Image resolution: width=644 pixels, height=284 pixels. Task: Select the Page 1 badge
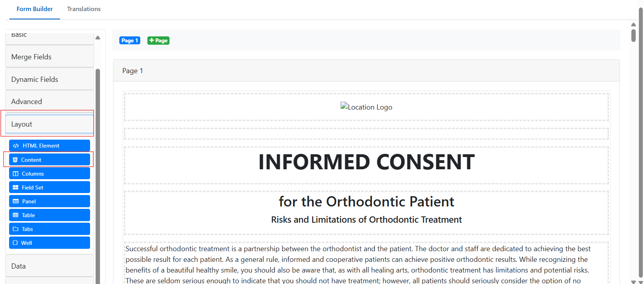coord(130,40)
